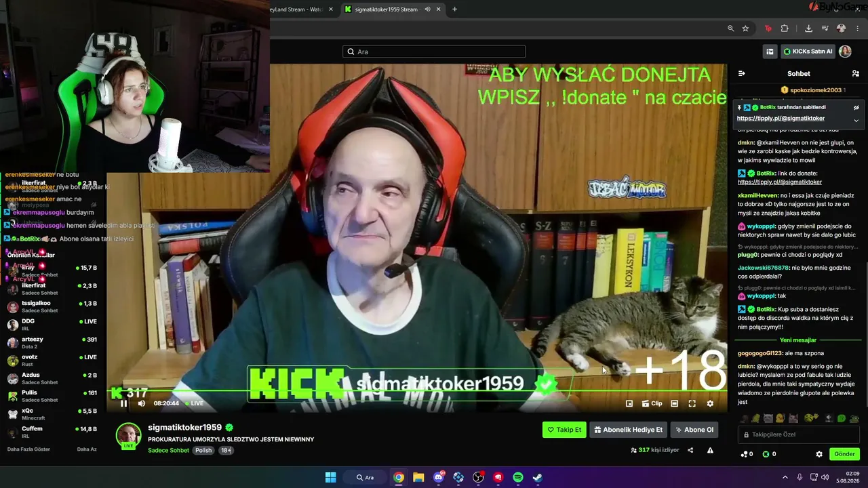
Task: Pause the Kick stream video
Action: coord(123,403)
